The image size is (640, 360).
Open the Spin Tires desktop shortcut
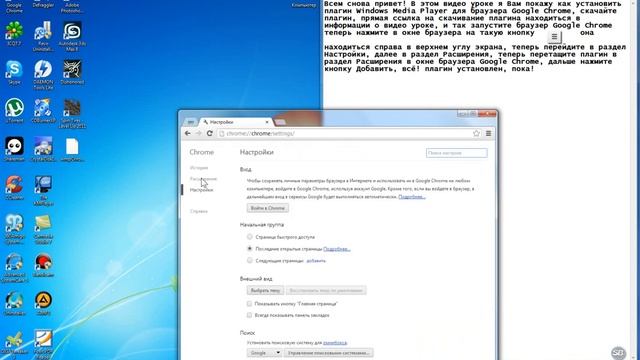click(72, 113)
